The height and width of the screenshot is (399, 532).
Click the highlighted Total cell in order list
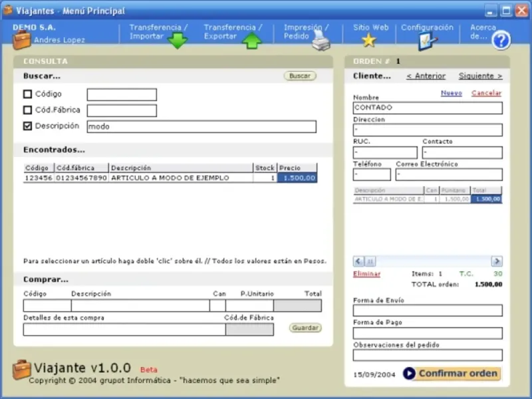pos(487,199)
